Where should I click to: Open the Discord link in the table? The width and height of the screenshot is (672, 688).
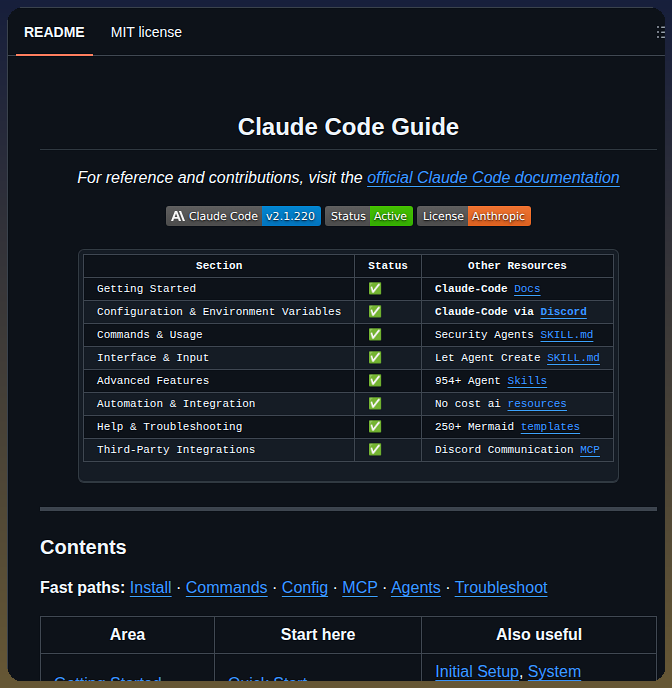coord(563,312)
